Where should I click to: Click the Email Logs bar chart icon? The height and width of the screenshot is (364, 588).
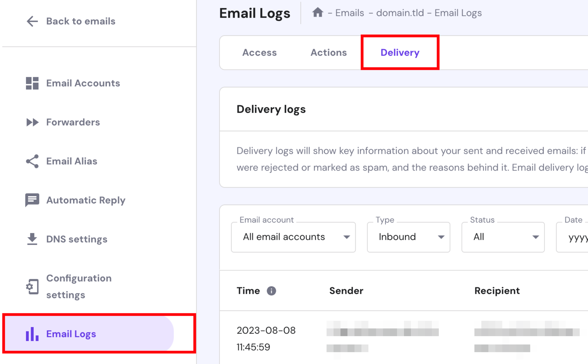tap(32, 334)
